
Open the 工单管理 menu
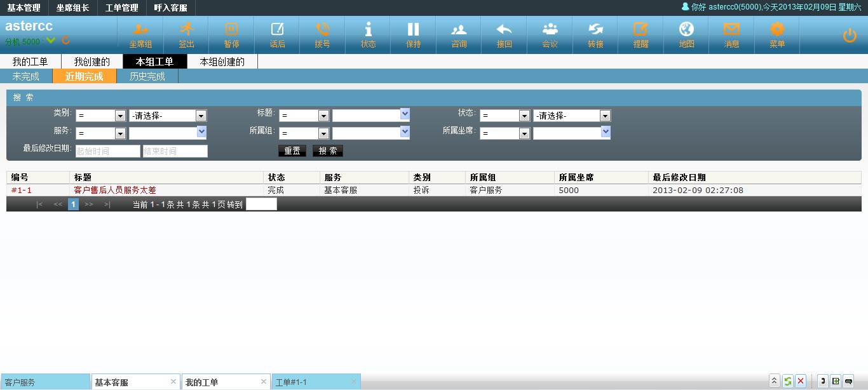point(121,8)
